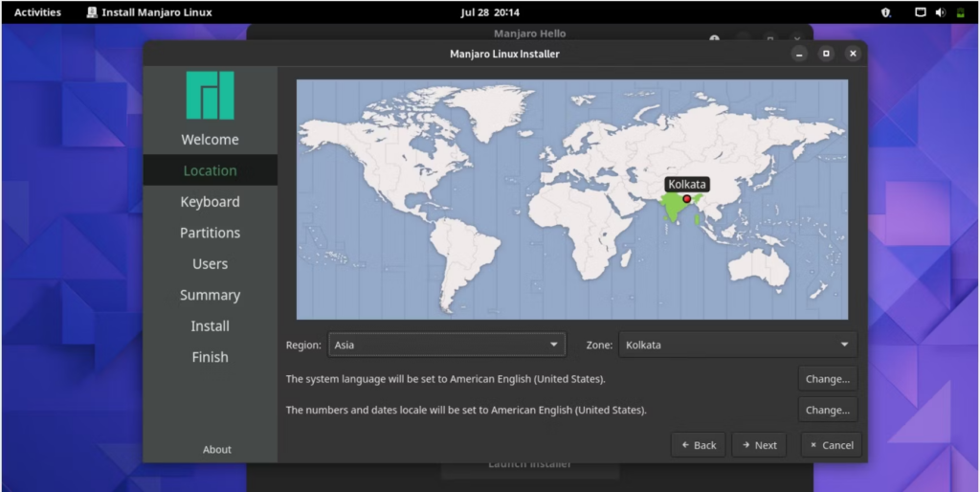Click the battery icon in top bar
980x492 pixels.
pos(960,12)
